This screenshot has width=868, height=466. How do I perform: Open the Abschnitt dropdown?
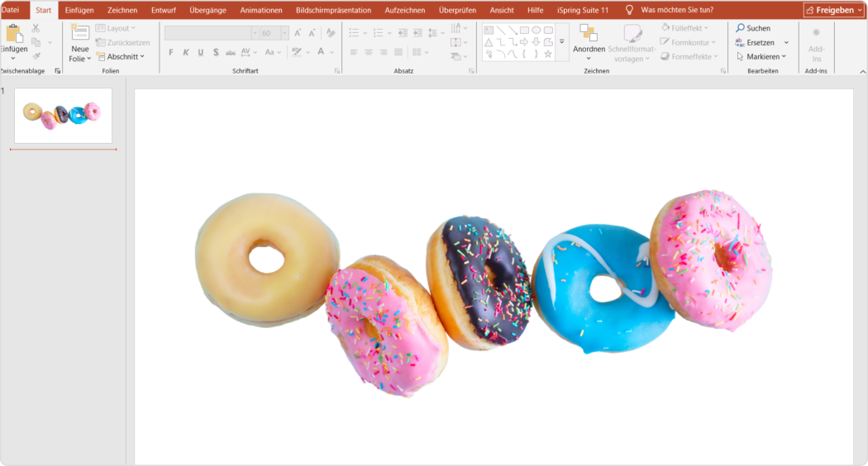(120, 56)
